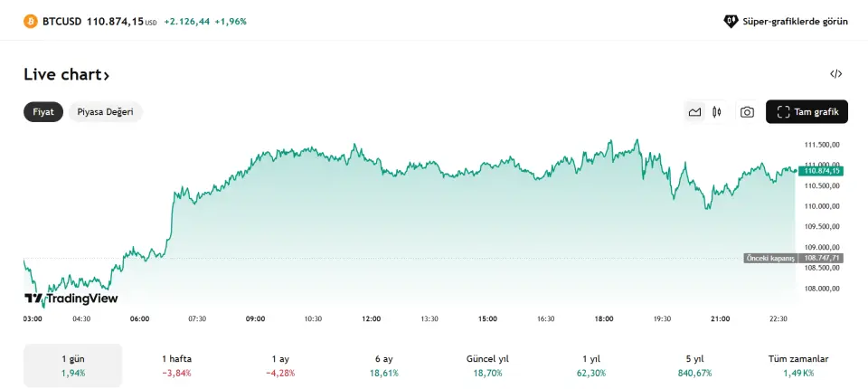This screenshot has width=868, height=389.
Task: Choose the 6 ay period
Action: [x=383, y=365]
